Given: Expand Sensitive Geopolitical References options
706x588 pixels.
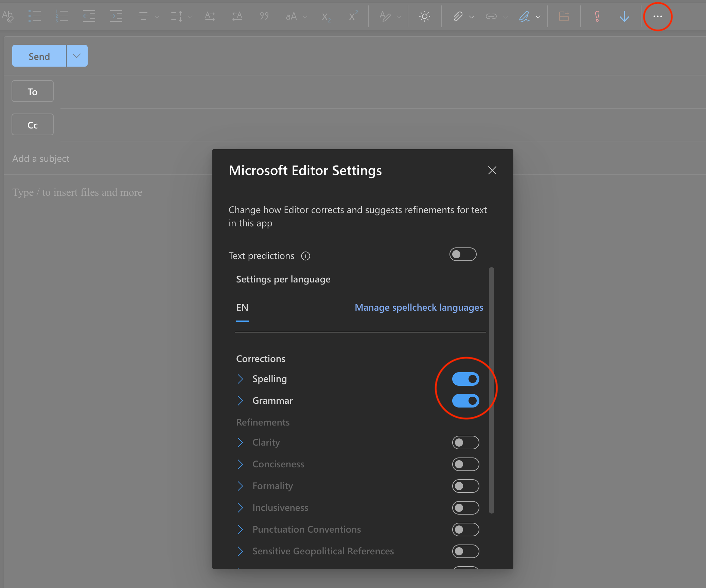Looking at the screenshot, I should (241, 551).
